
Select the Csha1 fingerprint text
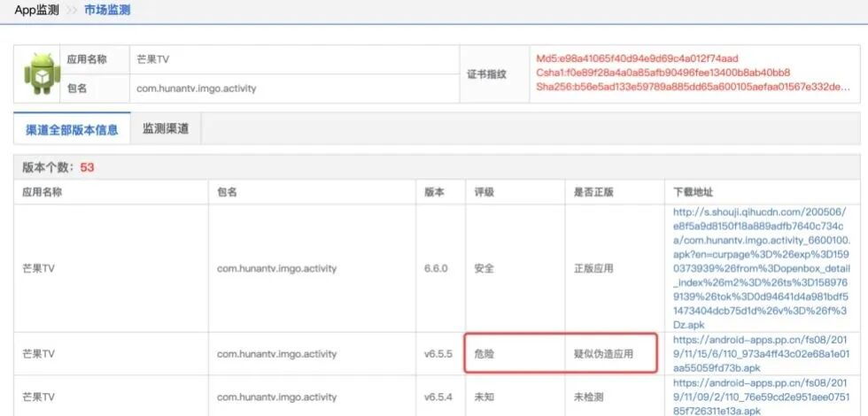663,73
